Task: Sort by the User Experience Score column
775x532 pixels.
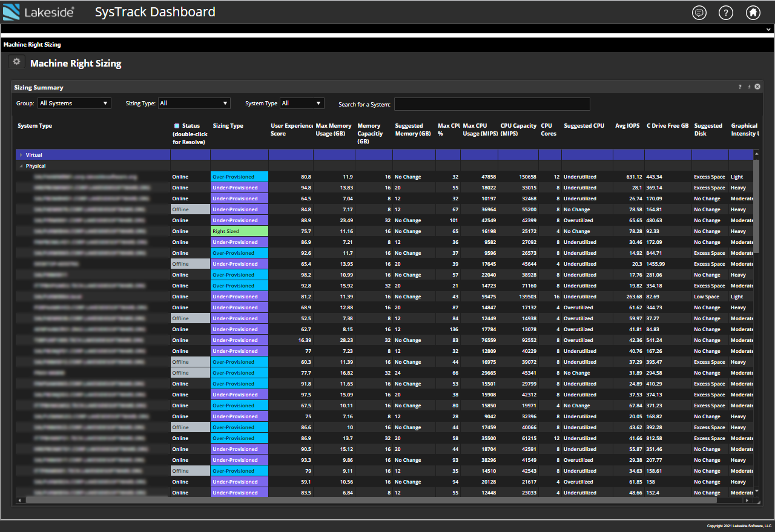Action: tap(291, 129)
